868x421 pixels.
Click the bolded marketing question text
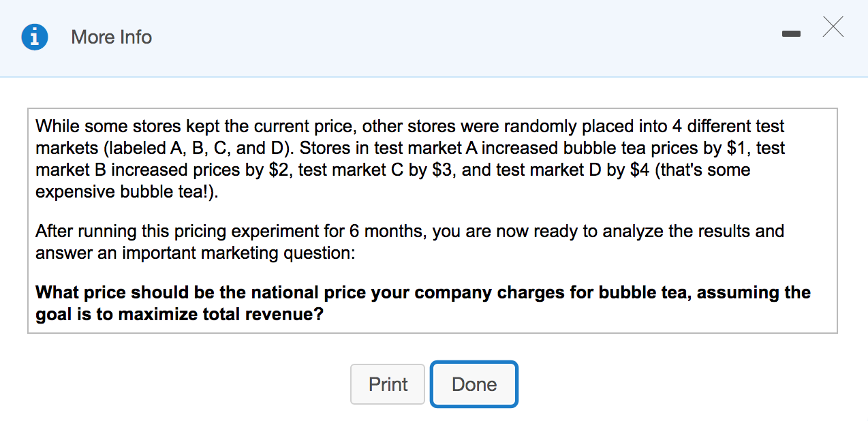click(422, 303)
